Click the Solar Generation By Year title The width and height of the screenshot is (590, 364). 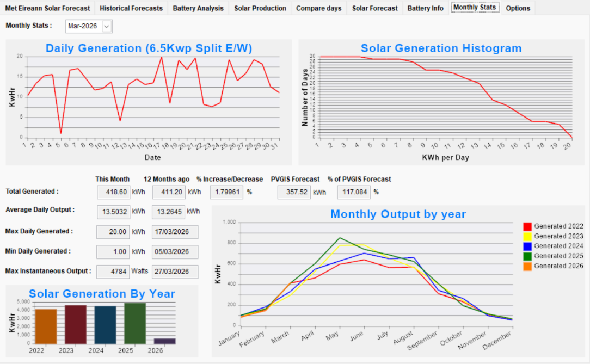[102, 294]
